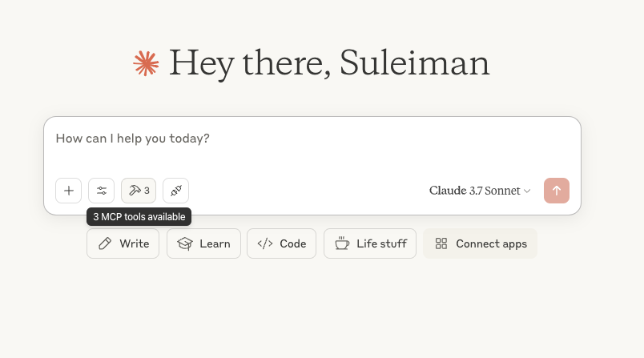The width and height of the screenshot is (644, 358).
Task: Select the Life stuff suggestion chip
Action: click(370, 243)
